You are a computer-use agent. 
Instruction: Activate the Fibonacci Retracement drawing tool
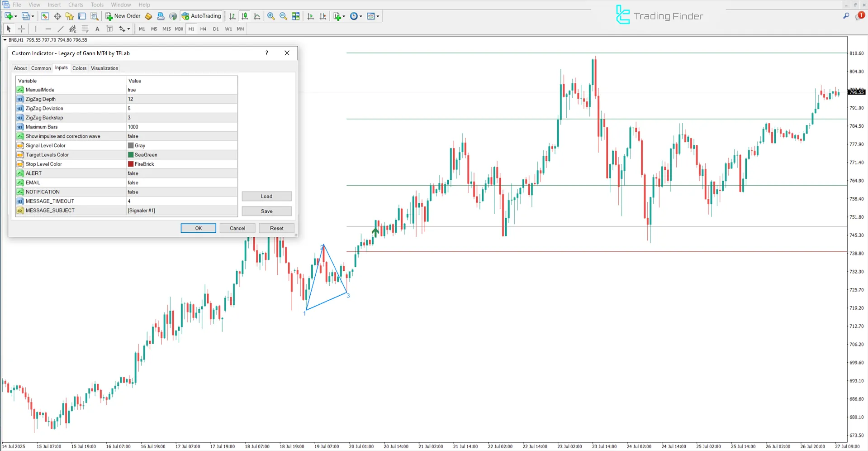pyautogui.click(x=85, y=29)
